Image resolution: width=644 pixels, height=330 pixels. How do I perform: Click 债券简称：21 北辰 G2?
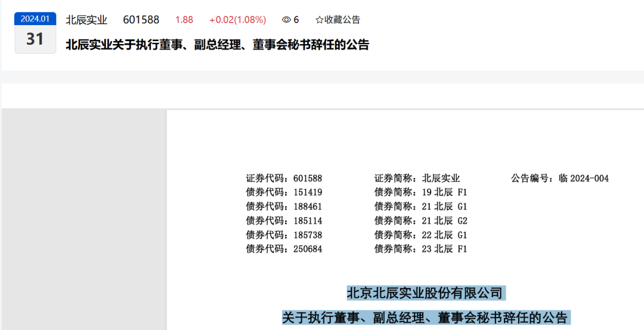pyautogui.click(x=421, y=221)
